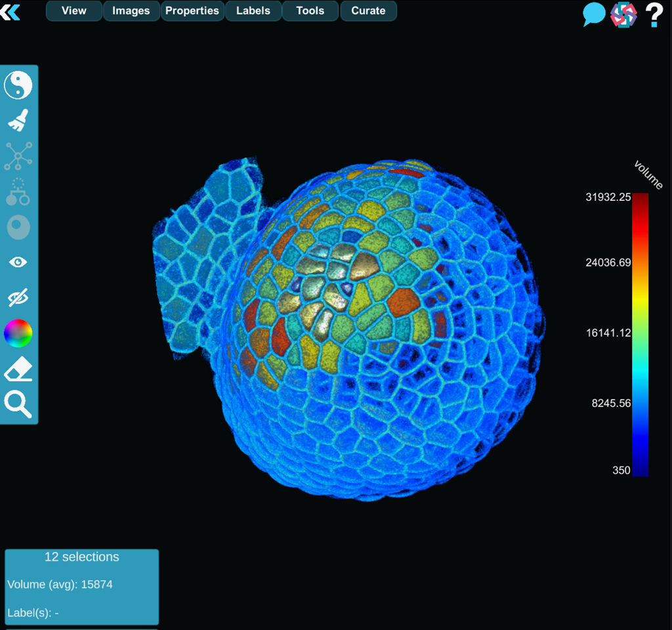
Task: Click the 24036.69 scale value
Action: [x=608, y=262]
